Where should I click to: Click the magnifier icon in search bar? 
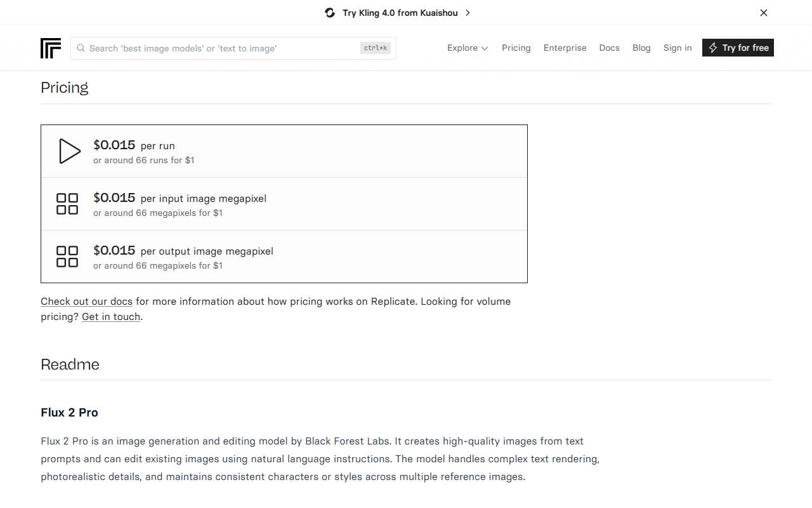(81, 48)
